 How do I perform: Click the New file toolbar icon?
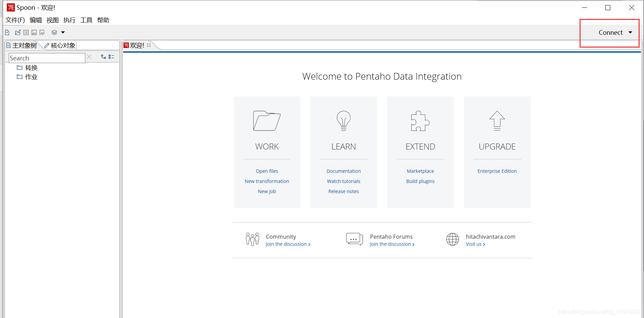point(7,32)
